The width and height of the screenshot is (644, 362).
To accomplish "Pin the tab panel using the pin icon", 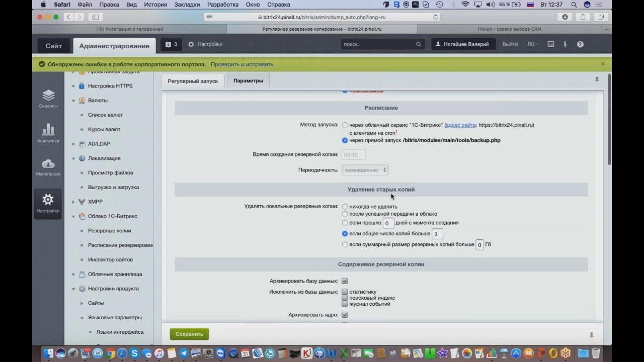I will tap(597, 80).
